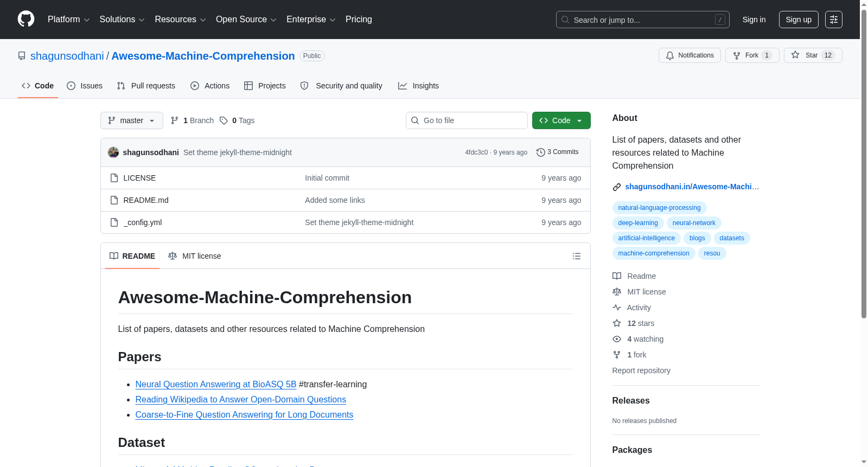Open the GitHub homepage via Octocat logo
The image size is (868, 467).
26,19
